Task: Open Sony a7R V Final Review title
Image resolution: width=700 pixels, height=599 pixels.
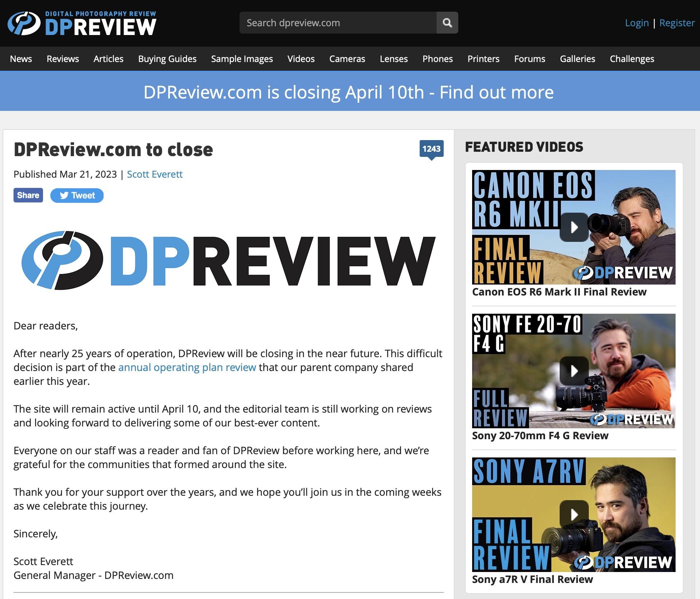Action: click(532, 579)
